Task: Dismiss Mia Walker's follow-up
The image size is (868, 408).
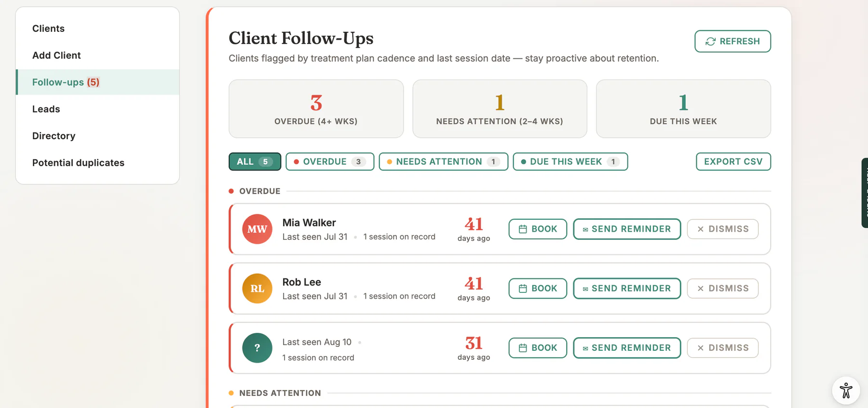Action: point(723,229)
